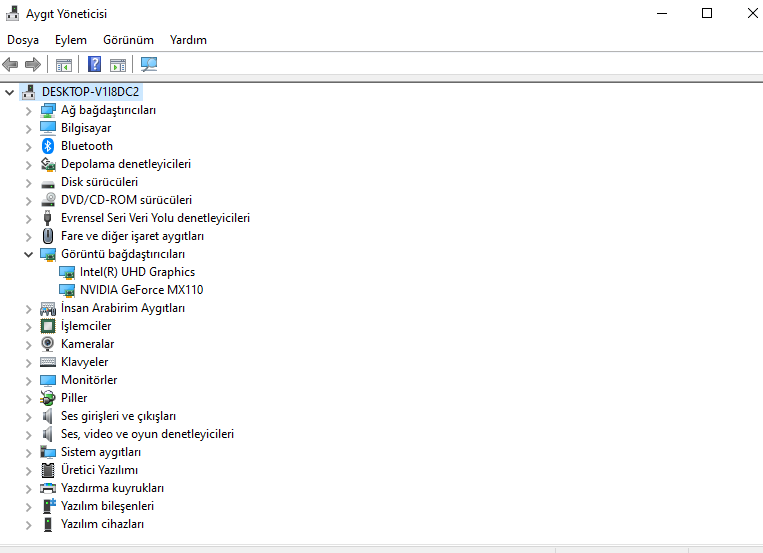Viewport: 763px width, 553px height.
Task: Select the Bilgisayar tree label
Action: pyautogui.click(x=86, y=128)
